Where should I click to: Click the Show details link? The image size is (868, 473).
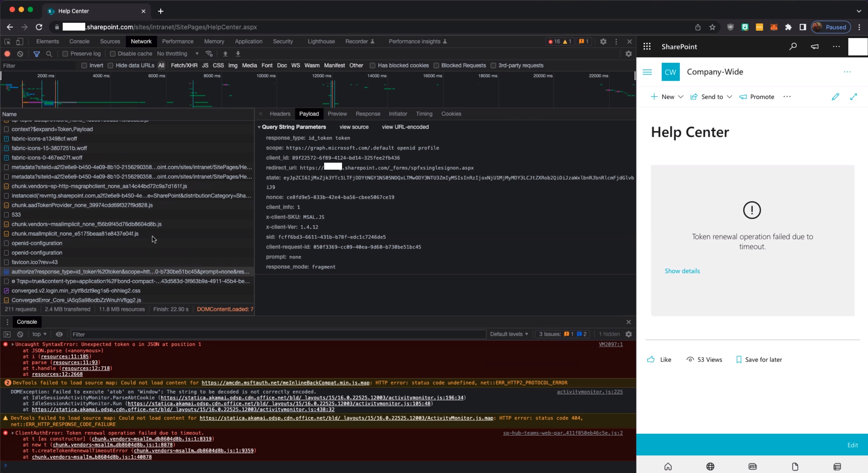[x=682, y=271]
